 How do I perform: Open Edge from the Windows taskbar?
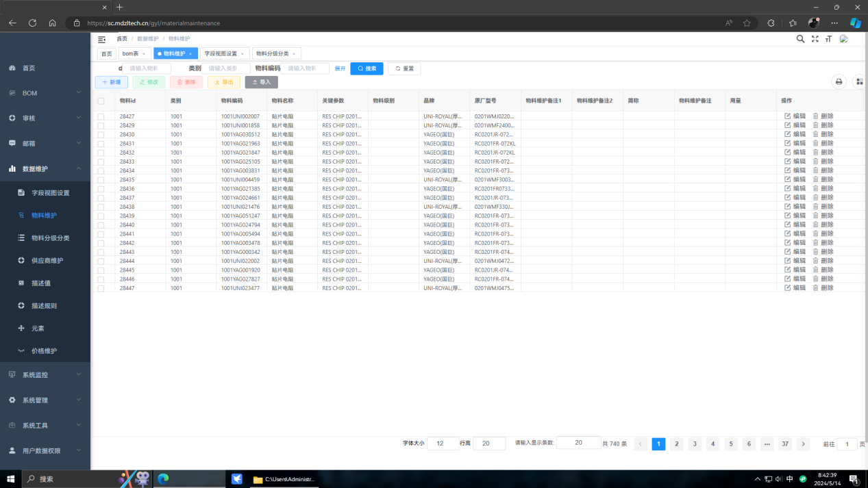(x=163, y=479)
